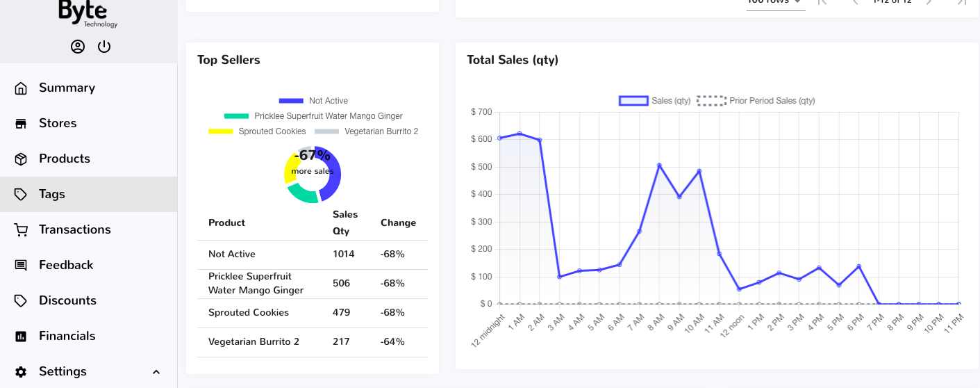
Task: Click the Settings gear icon
Action: (x=21, y=371)
